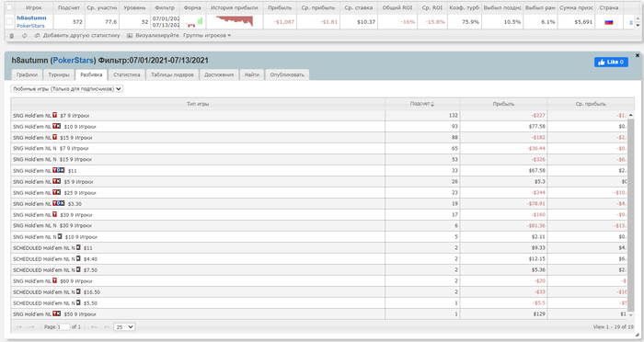Open the Опубликовать tab
Viewport: 644px width, 342px height.
point(287,74)
